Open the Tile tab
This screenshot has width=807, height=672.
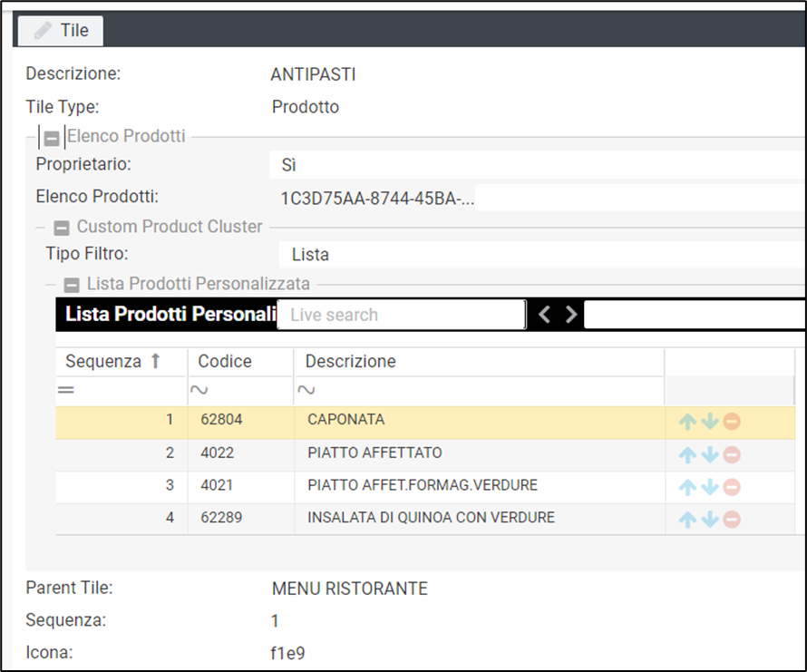pos(62,30)
